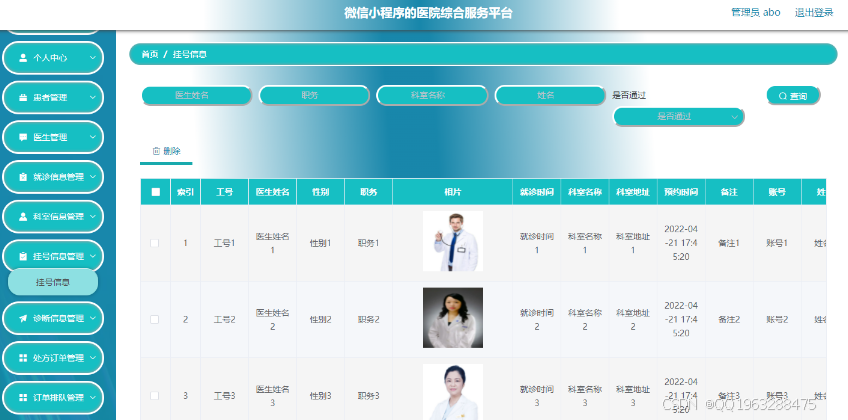848x420 pixels.
Task: Go to 首页 in the breadcrumb
Action: pos(150,54)
